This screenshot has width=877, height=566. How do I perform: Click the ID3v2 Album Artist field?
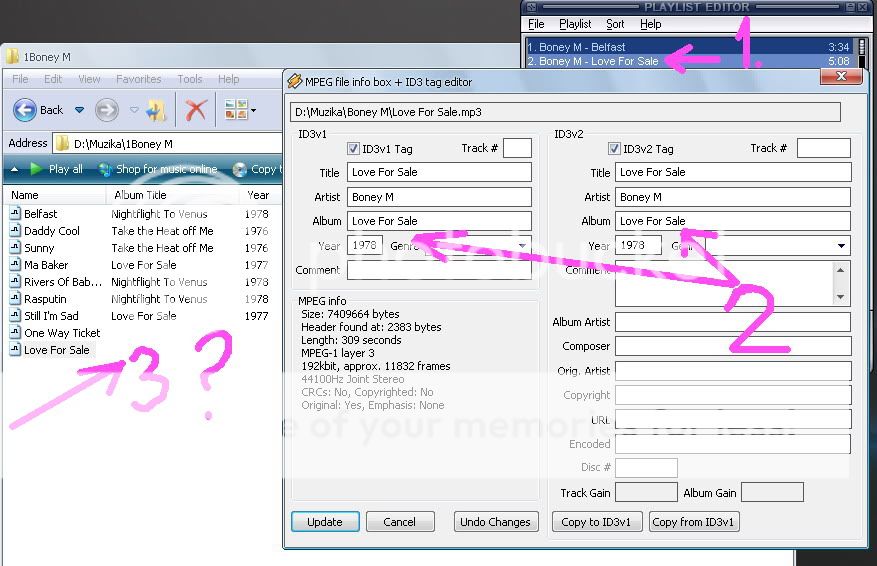733,322
